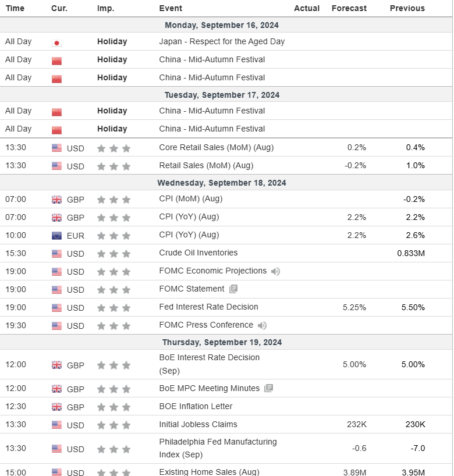Image resolution: width=454 pixels, height=476 pixels.
Task: Click the EUR flag icon in the CPI (YoY) row
Action: pyautogui.click(x=56, y=236)
